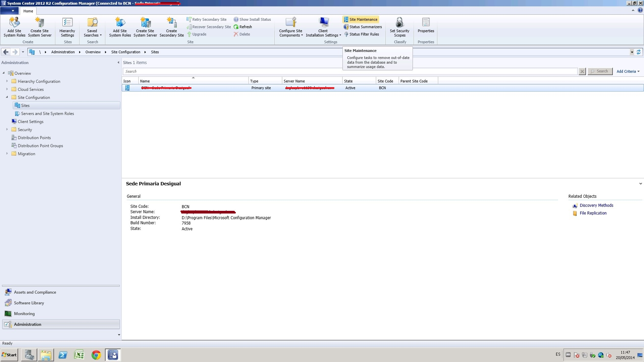Viewport: 644px width, 362px height.
Task: Open site Properties
Action: click(x=425, y=27)
